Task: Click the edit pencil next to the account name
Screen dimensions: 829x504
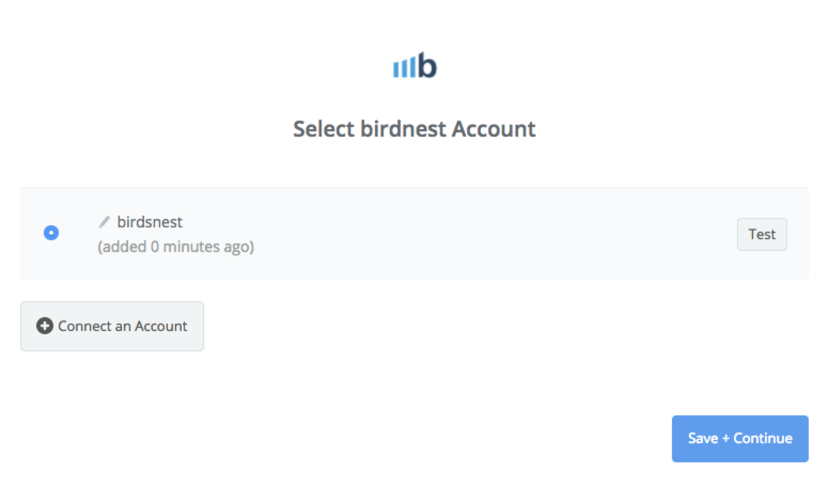Action: pyautogui.click(x=105, y=222)
